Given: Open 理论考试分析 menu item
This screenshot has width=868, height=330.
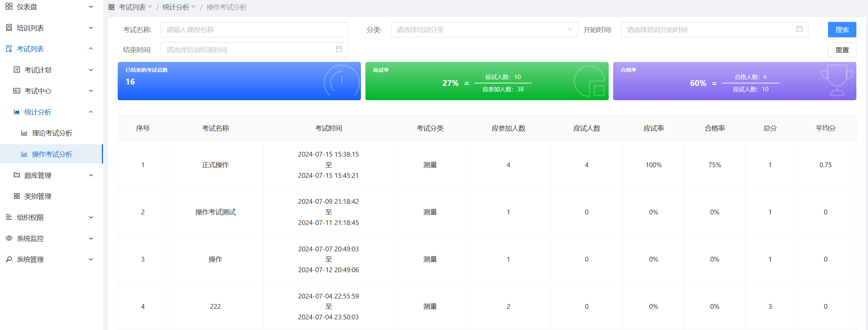Looking at the screenshot, I should [x=52, y=133].
